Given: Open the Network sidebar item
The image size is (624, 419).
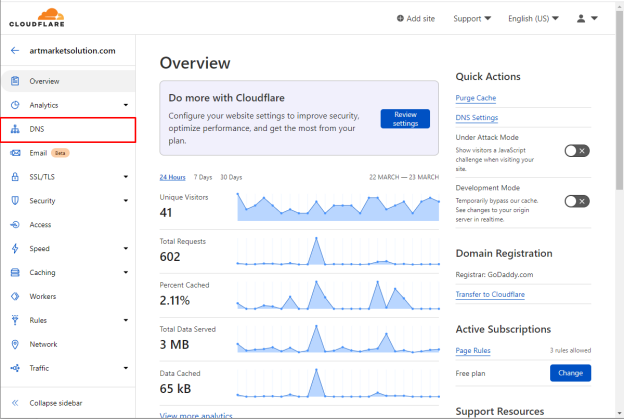Looking at the screenshot, I should point(68,344).
